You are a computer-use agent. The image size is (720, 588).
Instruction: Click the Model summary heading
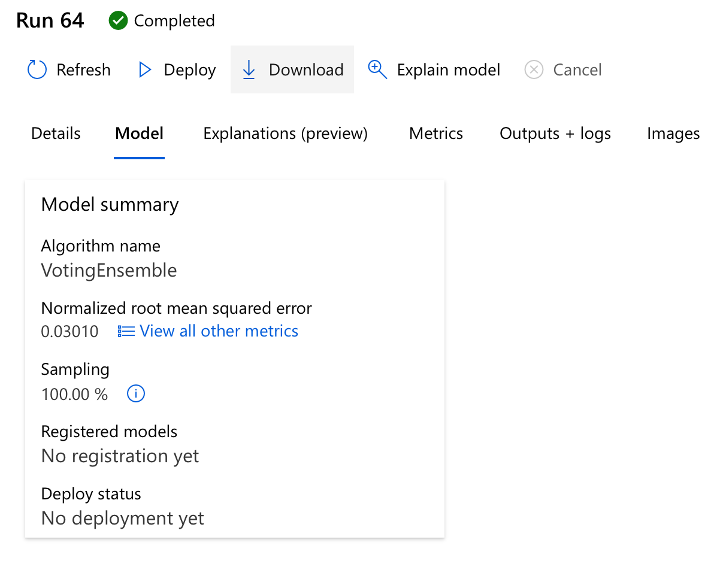tap(110, 205)
